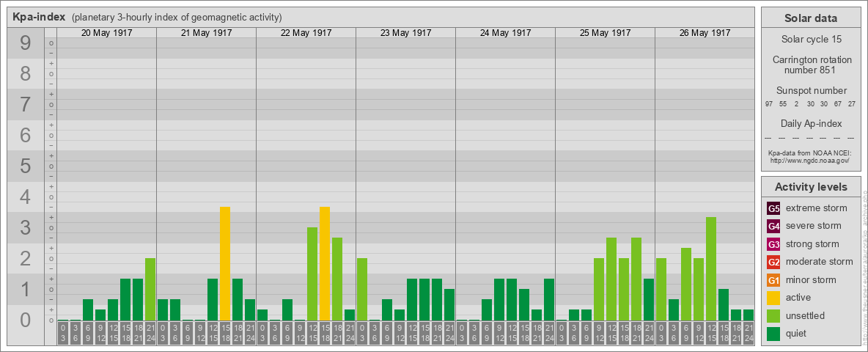
Task: Click the 25 May 21-24h dark green bar
Action: click(x=649, y=299)
